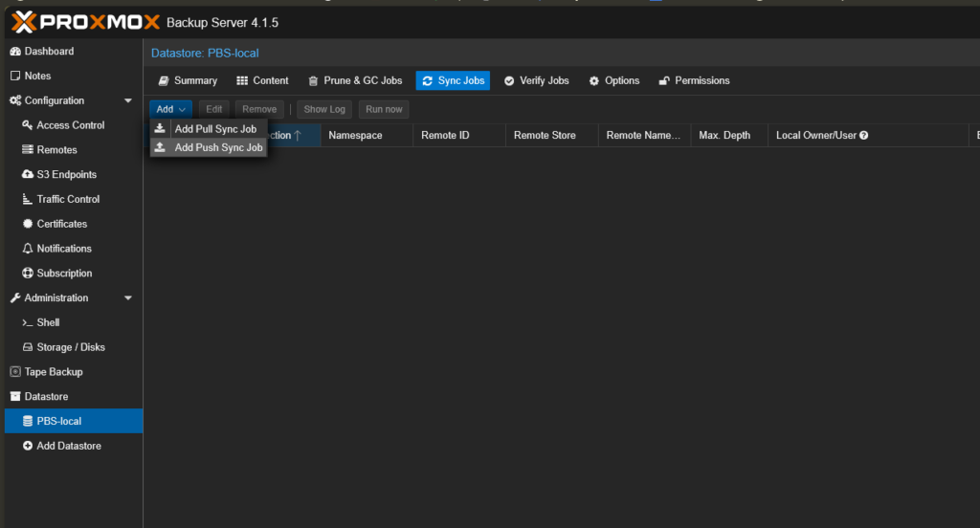Open the Permissions tab
Image resolution: width=980 pixels, height=528 pixels.
tap(695, 80)
